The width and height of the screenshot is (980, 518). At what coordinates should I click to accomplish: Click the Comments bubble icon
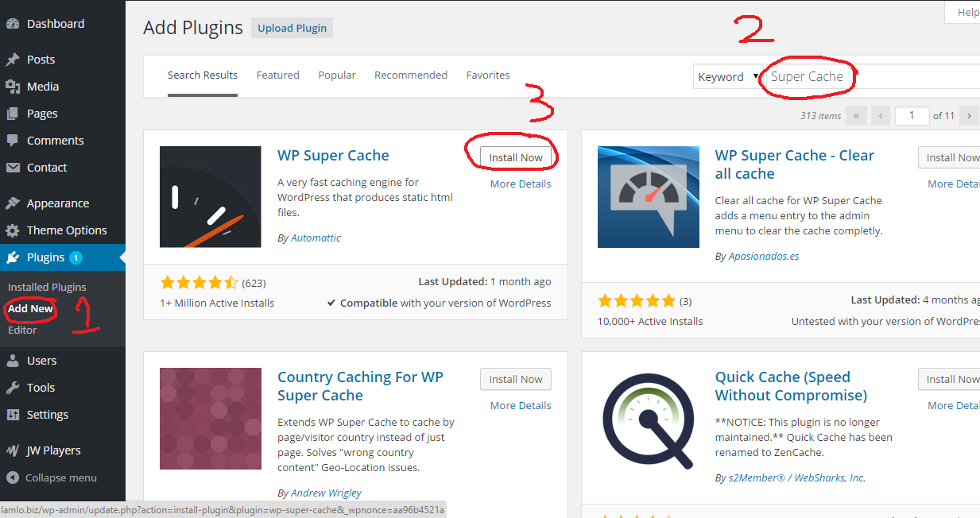13,141
